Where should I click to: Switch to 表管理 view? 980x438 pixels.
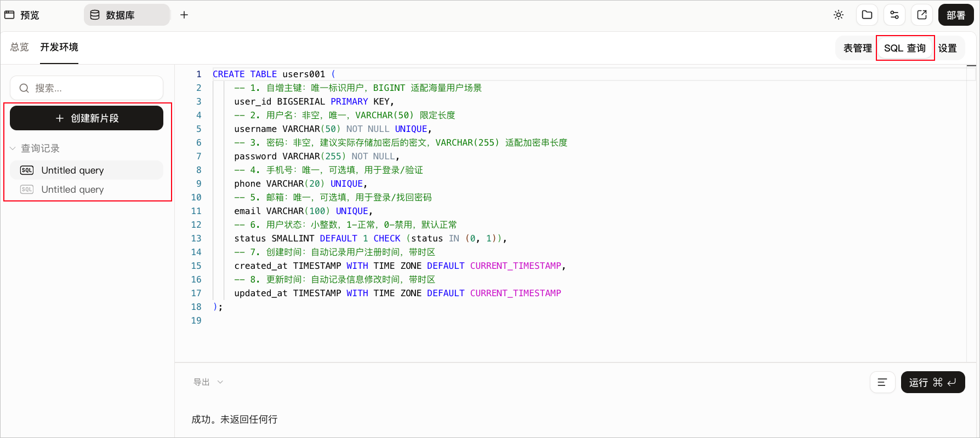(857, 48)
